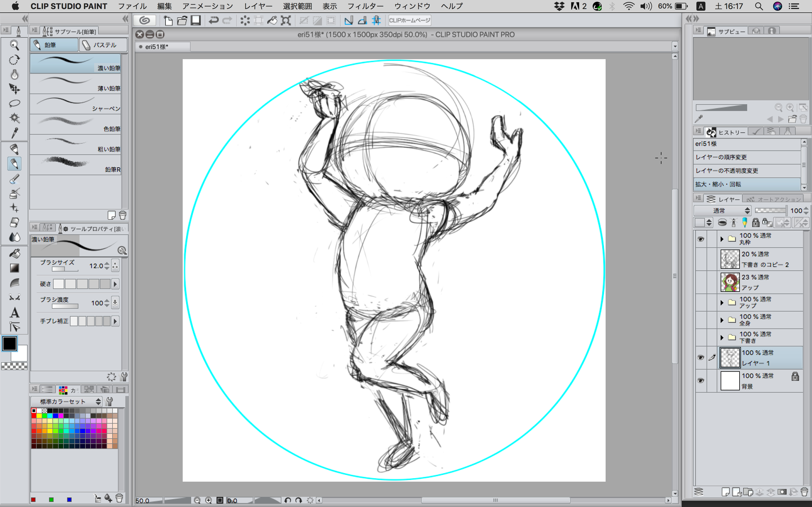
Task: Switch to the パステル sub tool tab
Action: click(x=103, y=45)
